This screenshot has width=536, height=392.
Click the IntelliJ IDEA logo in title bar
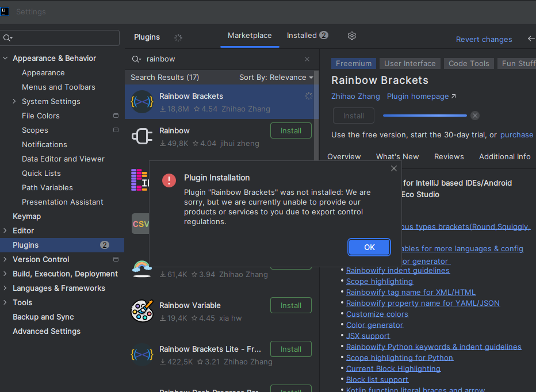click(x=5, y=11)
